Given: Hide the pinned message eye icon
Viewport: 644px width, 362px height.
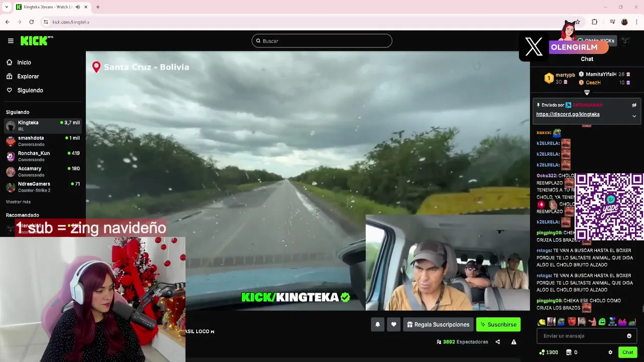Looking at the screenshot, I should [634, 105].
